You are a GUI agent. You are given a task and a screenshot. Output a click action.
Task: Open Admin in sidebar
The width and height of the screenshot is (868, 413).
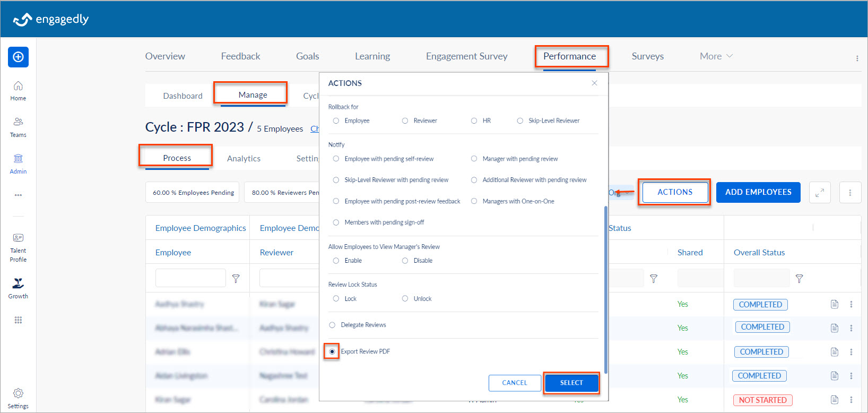(18, 164)
